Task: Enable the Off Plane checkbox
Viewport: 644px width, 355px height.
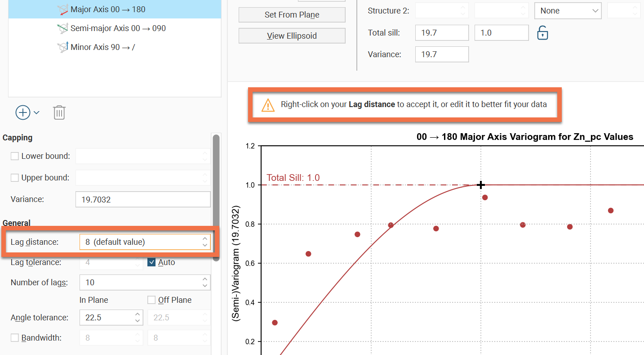Action: 151,300
